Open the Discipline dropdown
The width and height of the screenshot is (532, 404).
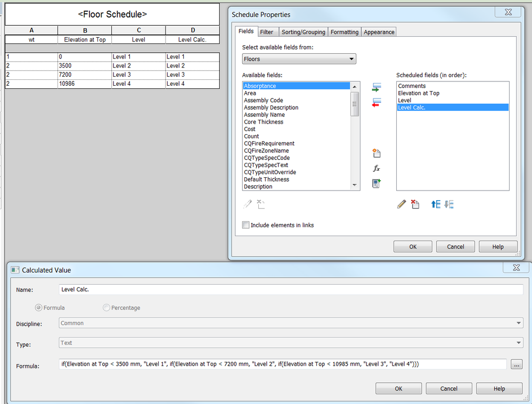(x=291, y=323)
